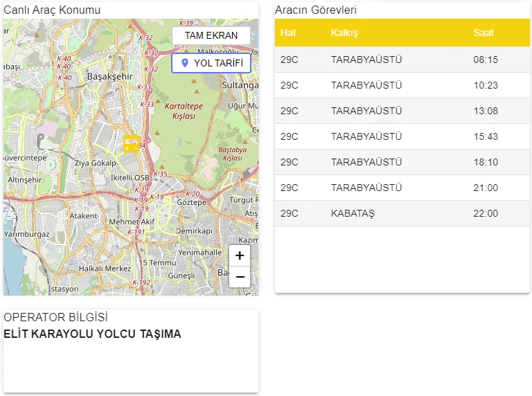Screen dimensions: 532x396
Task: Click the 21:00 departure row
Action: [x=402, y=188]
